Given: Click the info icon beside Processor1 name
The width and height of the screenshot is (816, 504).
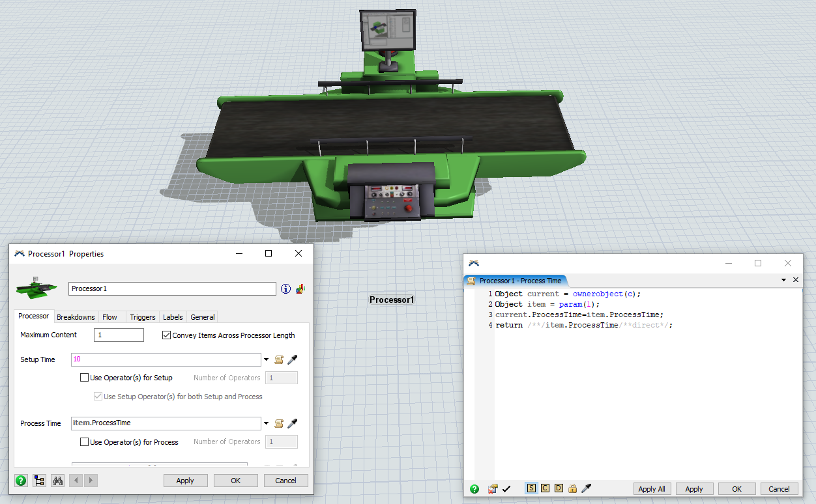Looking at the screenshot, I should tap(285, 289).
